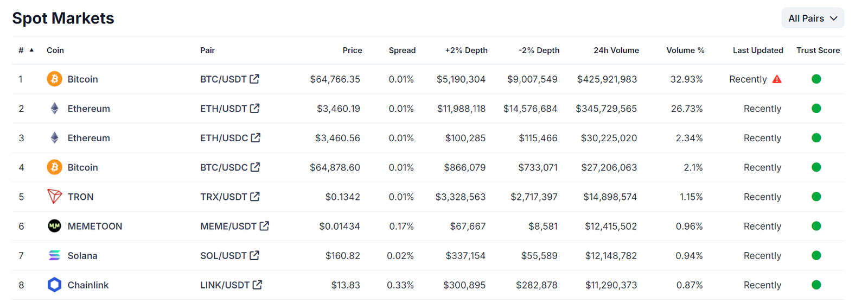Click the Chainlink logo icon

[x=54, y=285]
